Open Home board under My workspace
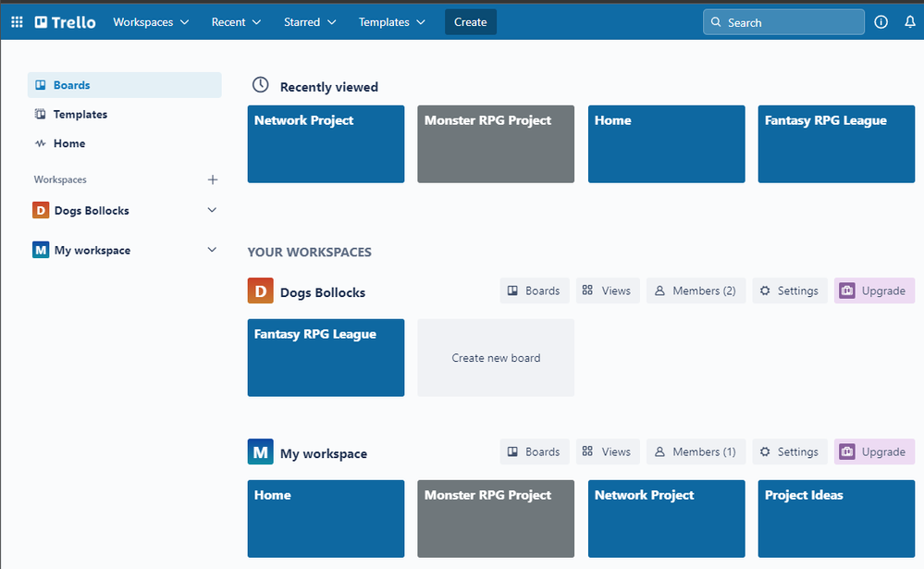 point(326,518)
